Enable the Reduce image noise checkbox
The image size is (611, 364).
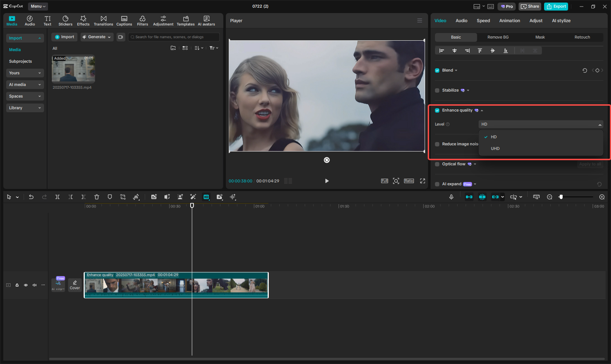(437, 144)
